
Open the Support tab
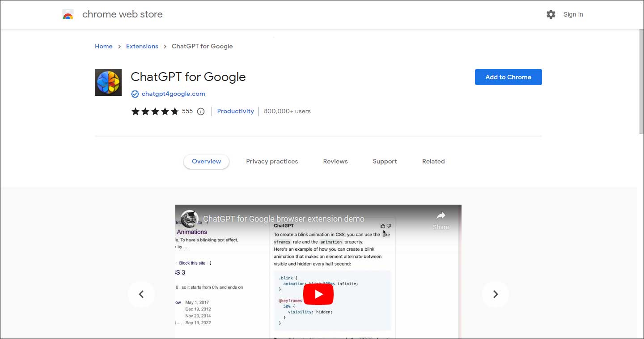coord(385,162)
